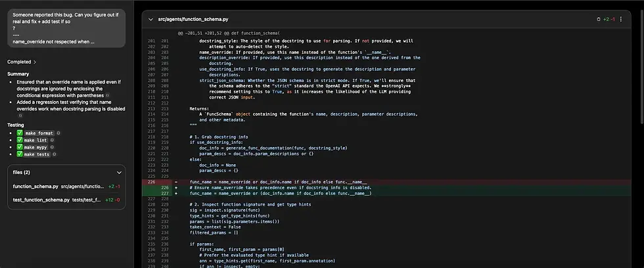Click the 'Returns:' docstring line
This screenshot has width=644, height=268.
pos(199,108)
